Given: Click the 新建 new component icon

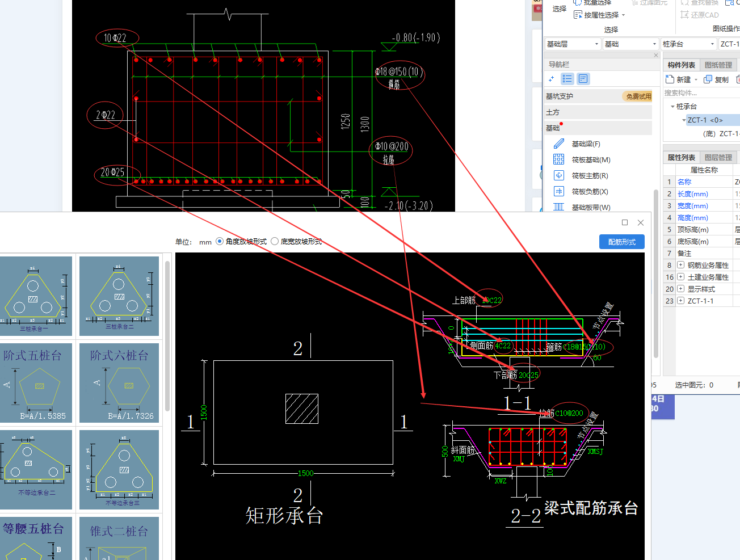Looking at the screenshot, I should pyautogui.click(x=670, y=79).
